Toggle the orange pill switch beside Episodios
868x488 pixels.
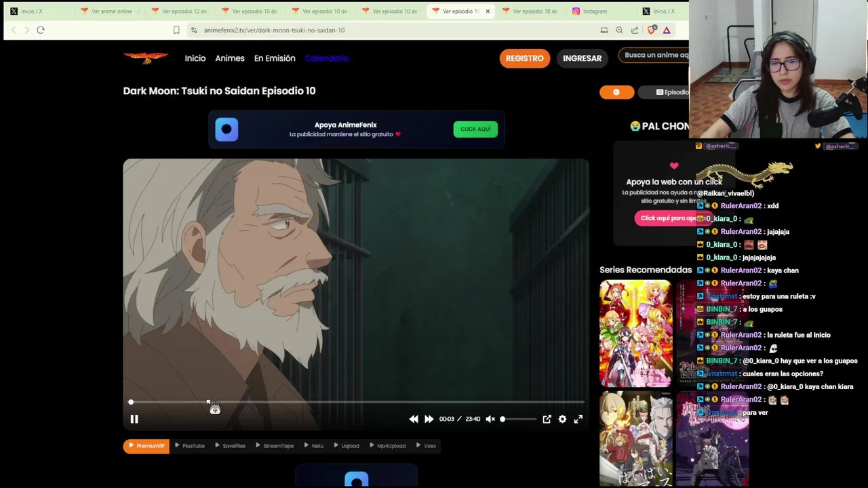pyautogui.click(x=616, y=92)
